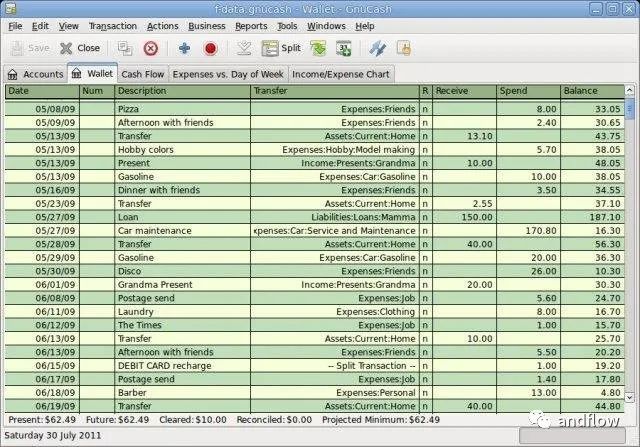Click the blue plus Enter transaction icon
The image size is (640, 447).
click(x=184, y=48)
